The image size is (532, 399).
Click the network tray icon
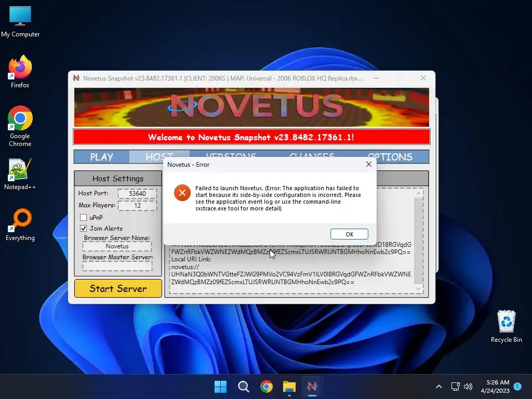coord(455,387)
